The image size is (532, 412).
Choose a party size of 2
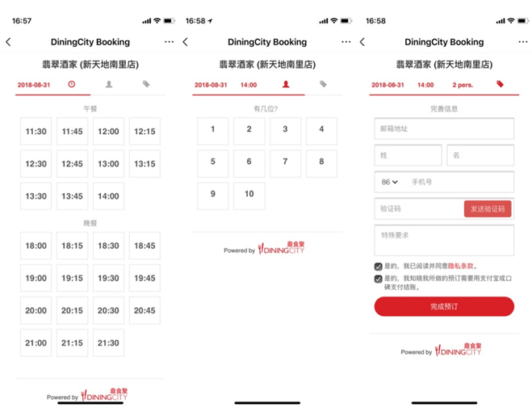click(249, 132)
